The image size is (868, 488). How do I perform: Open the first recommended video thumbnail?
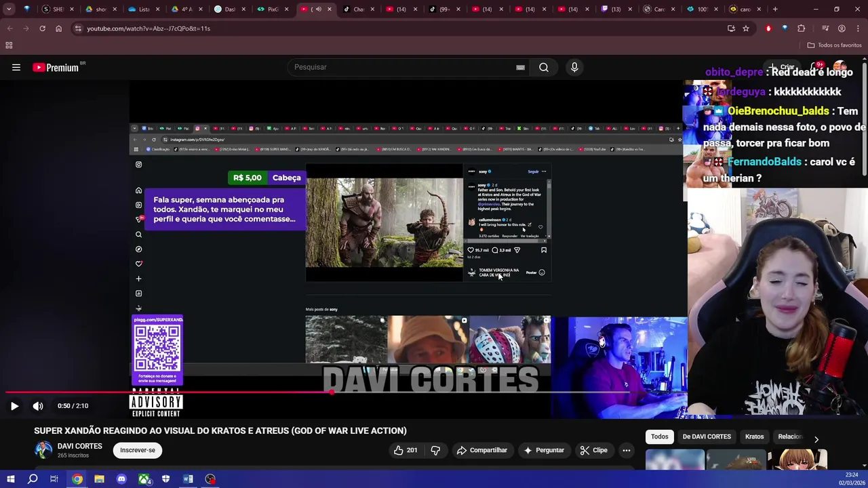pyautogui.click(x=675, y=460)
